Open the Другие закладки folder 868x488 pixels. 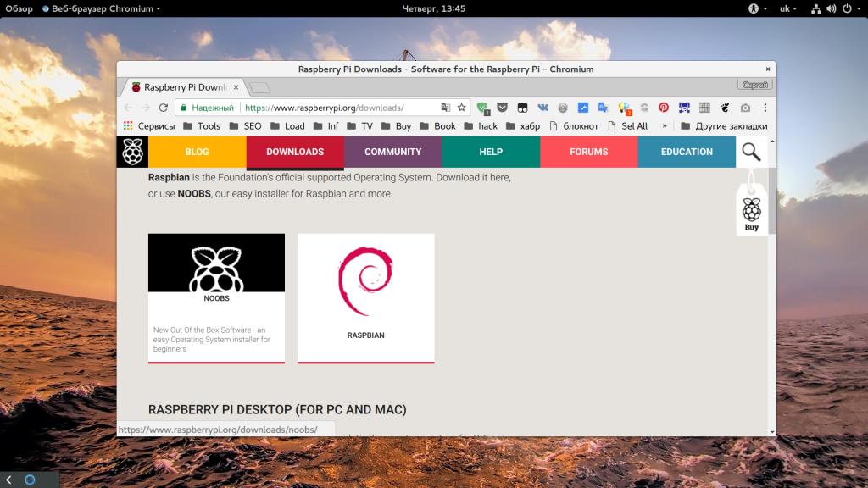pyautogui.click(x=724, y=126)
